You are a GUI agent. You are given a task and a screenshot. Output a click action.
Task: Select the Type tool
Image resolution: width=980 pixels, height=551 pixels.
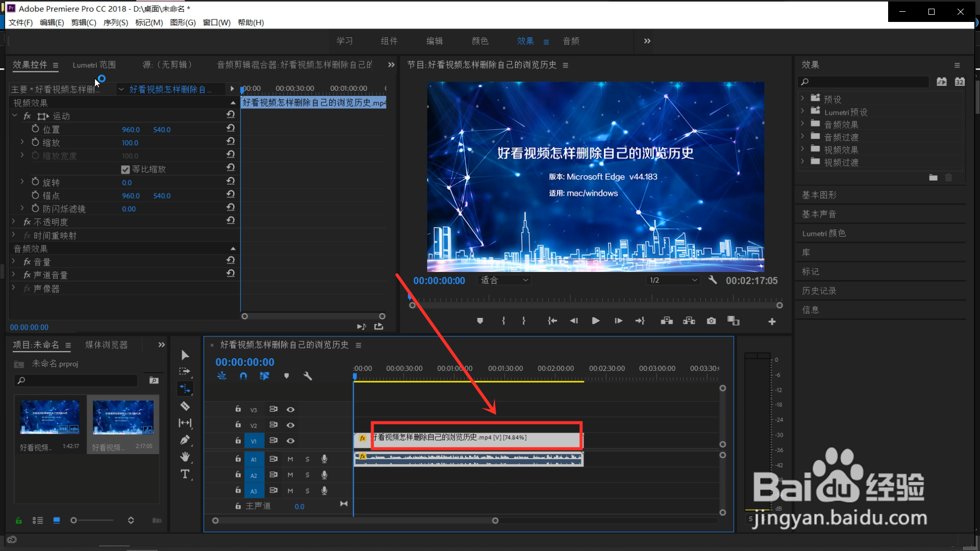click(185, 474)
